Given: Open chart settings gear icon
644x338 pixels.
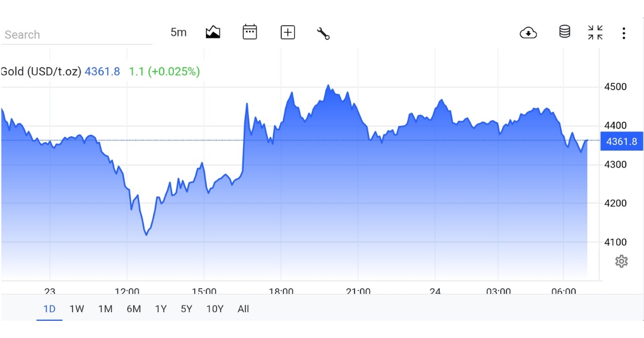Looking at the screenshot, I should [621, 261].
